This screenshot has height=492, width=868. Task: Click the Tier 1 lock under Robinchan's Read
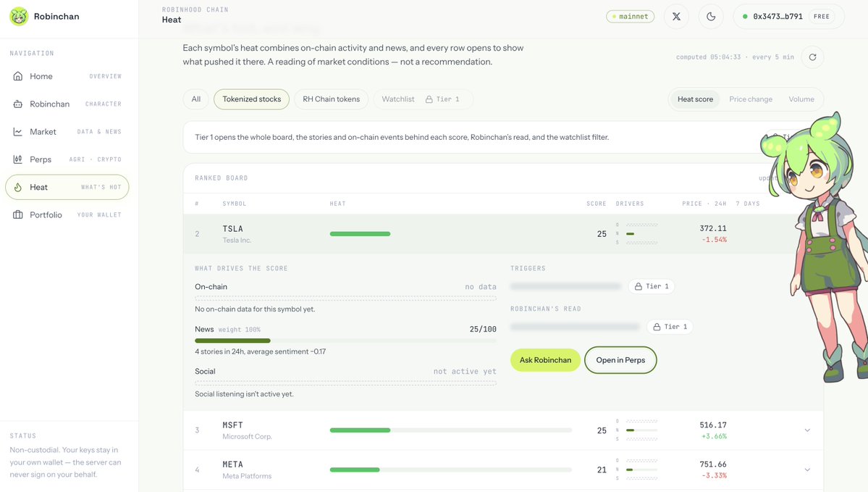(x=670, y=327)
